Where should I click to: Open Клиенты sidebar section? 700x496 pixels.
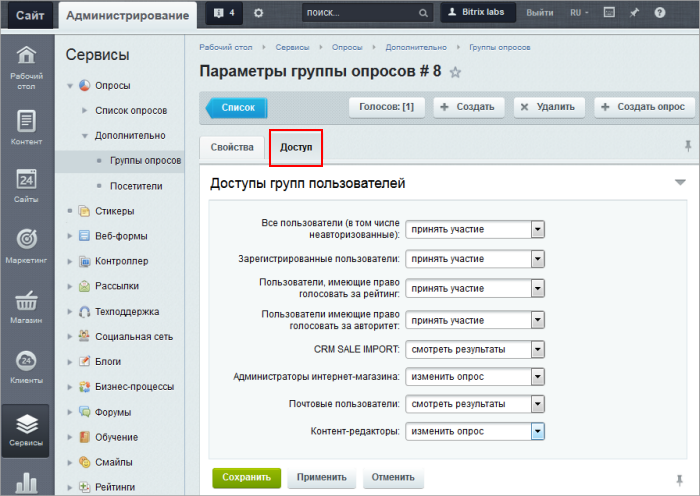click(x=26, y=367)
